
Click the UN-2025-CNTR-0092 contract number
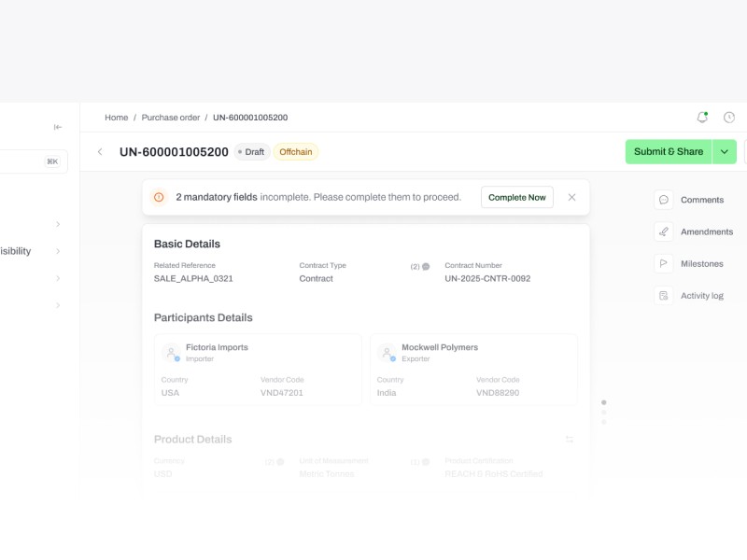point(487,278)
